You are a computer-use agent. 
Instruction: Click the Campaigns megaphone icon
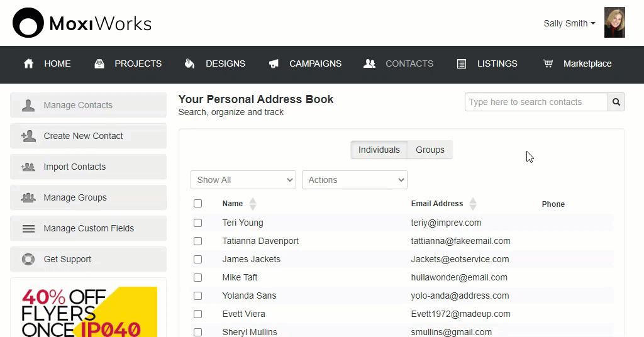[274, 64]
